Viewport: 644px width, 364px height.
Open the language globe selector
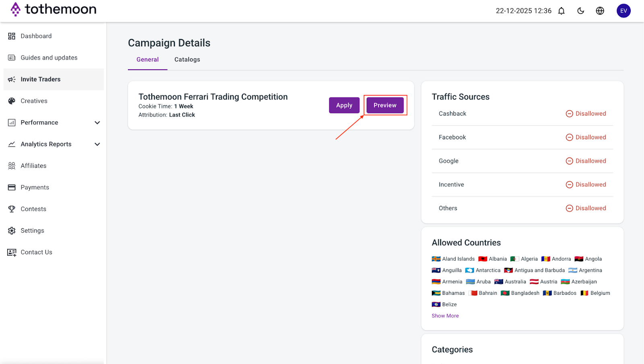[600, 11]
